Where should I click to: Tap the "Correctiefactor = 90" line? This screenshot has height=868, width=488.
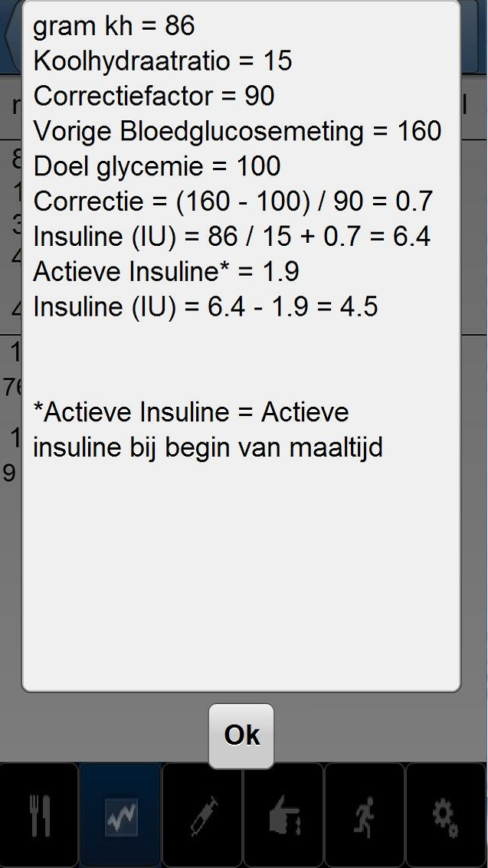[x=153, y=97]
